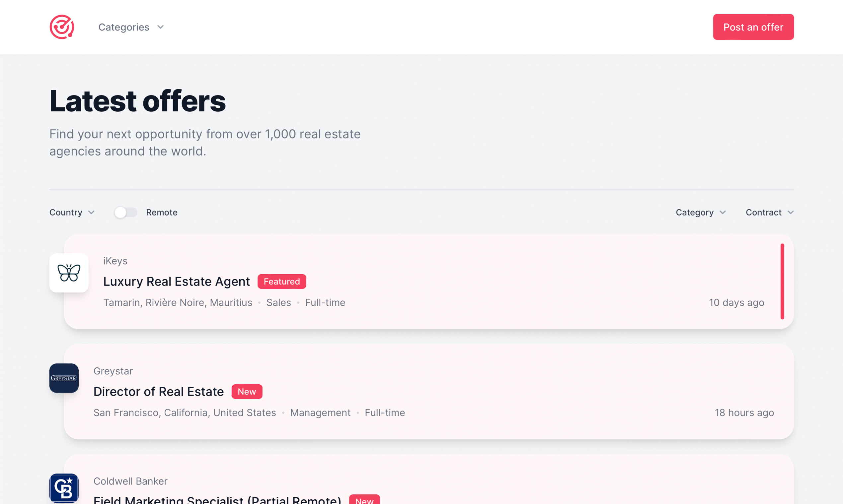
Task: Click the site logo in the header
Action: pyautogui.click(x=62, y=27)
